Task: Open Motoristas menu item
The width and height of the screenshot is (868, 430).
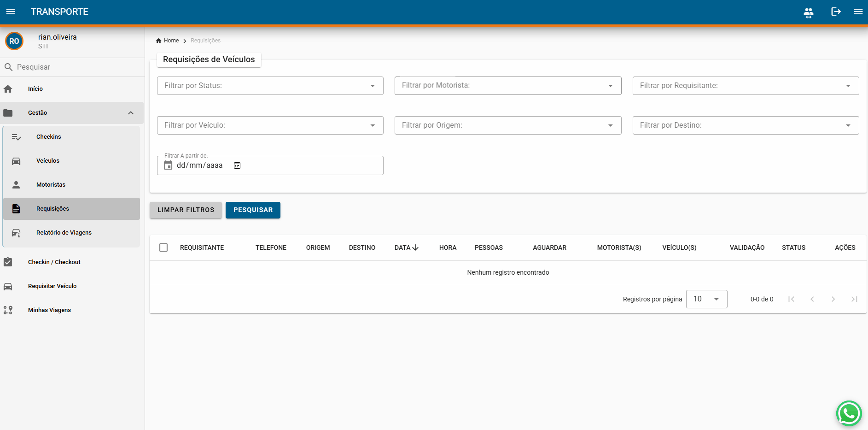Action: click(x=71, y=185)
